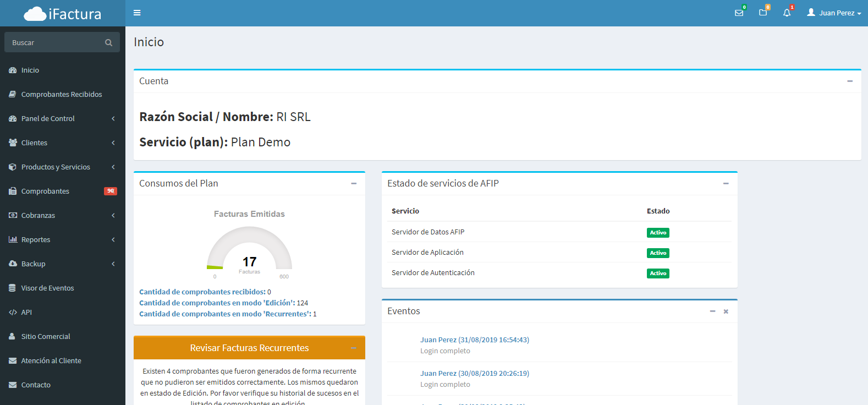Click the iFactura cloud logo
868x405 pixels.
coord(62,14)
